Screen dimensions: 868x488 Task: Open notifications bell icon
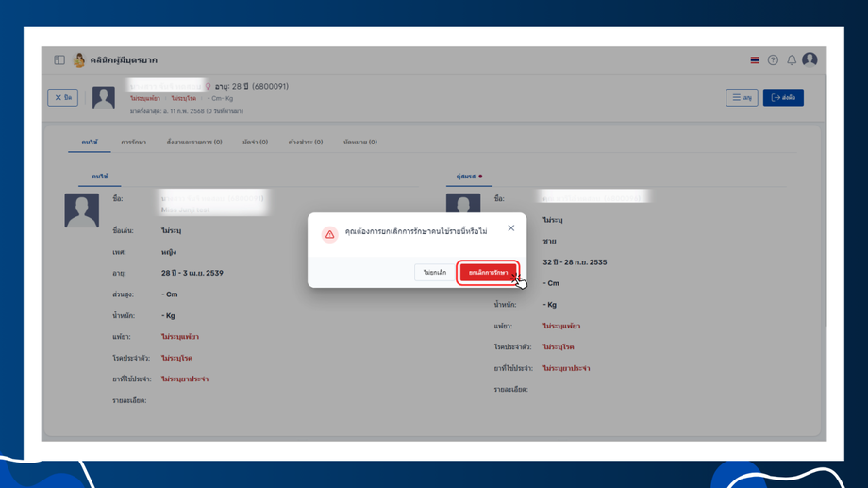[792, 59]
